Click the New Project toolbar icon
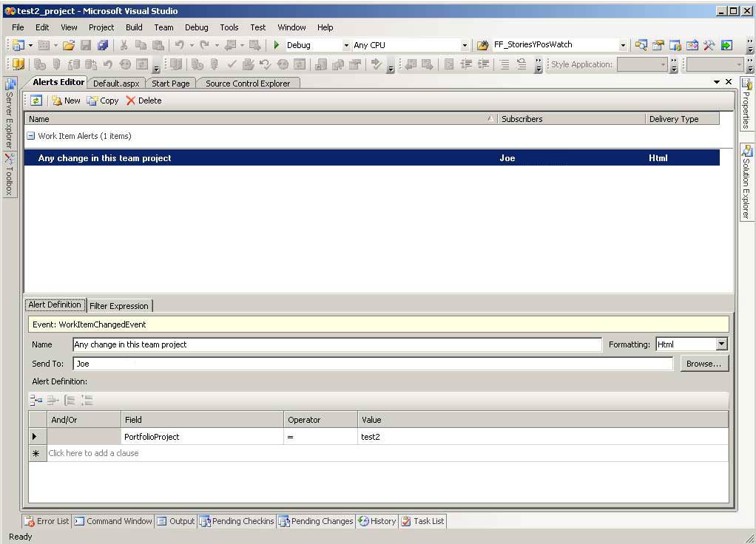 click(x=18, y=45)
